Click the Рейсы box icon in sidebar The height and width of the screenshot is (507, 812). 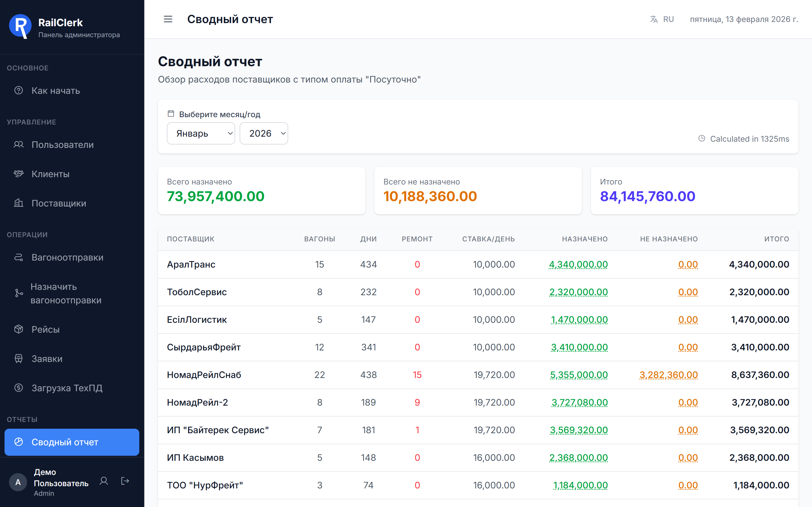point(19,329)
